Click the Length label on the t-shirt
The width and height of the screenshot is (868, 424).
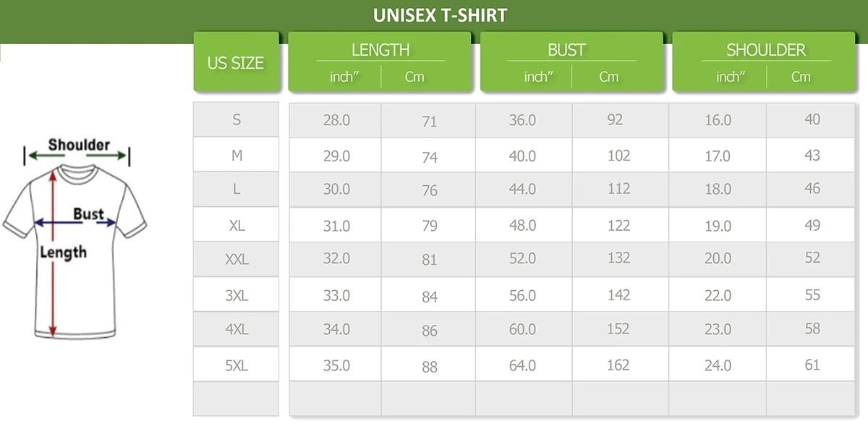point(63,252)
